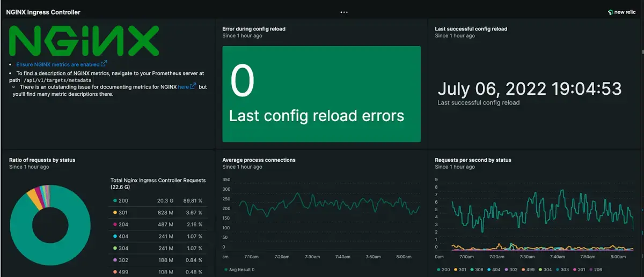The width and height of the screenshot is (644, 277).
Task: Click the green NGINX logo image
Action: [84, 41]
